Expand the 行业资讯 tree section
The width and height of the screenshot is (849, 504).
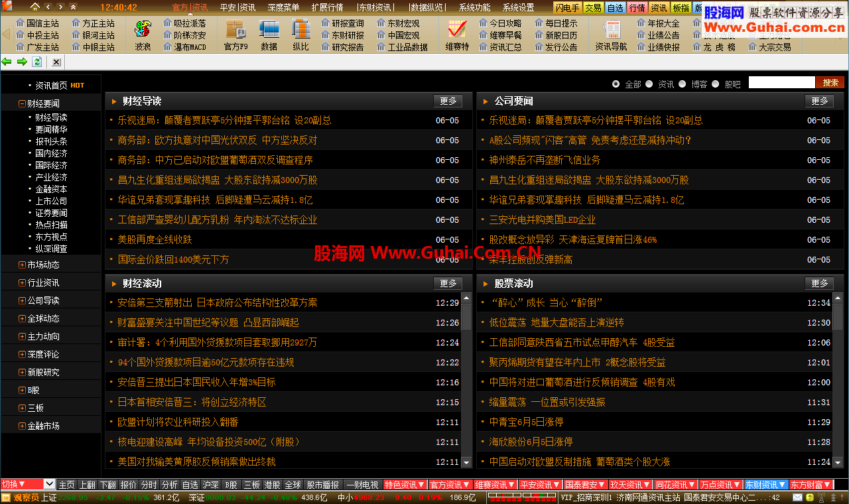pyautogui.click(x=22, y=283)
